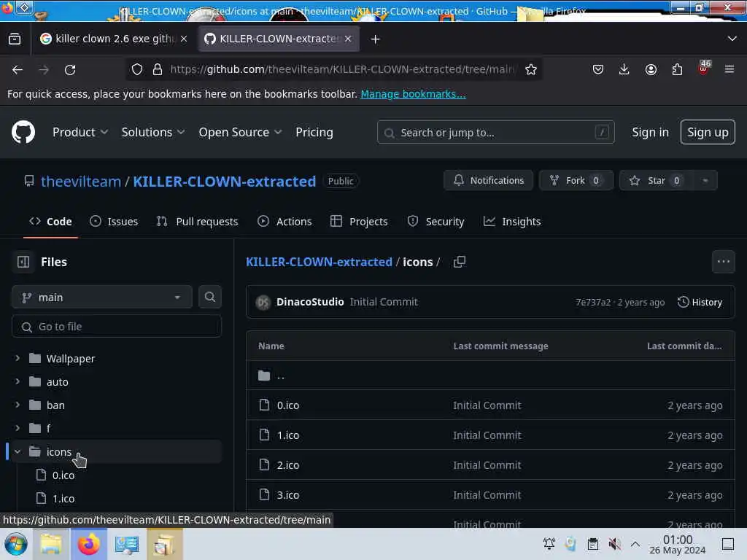Close the killer clown Google tab
This screenshot has height=560, width=747.
point(184,39)
